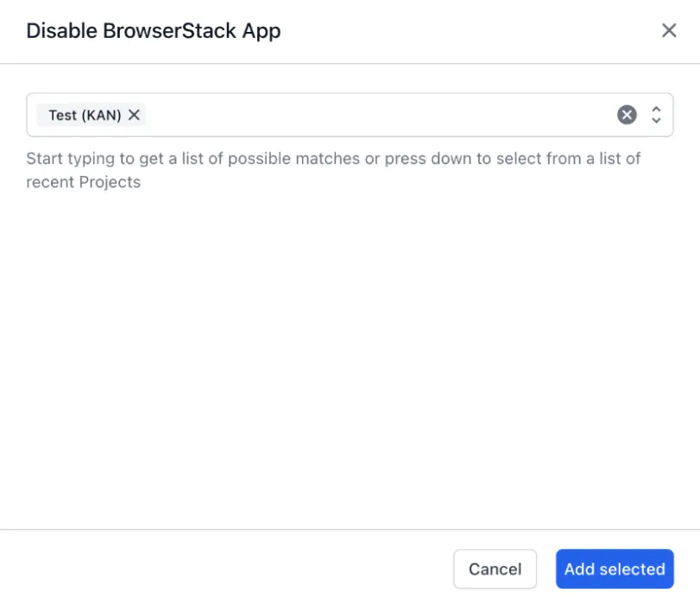Click the dark gray clear selection icon
700x605 pixels.
[627, 114]
